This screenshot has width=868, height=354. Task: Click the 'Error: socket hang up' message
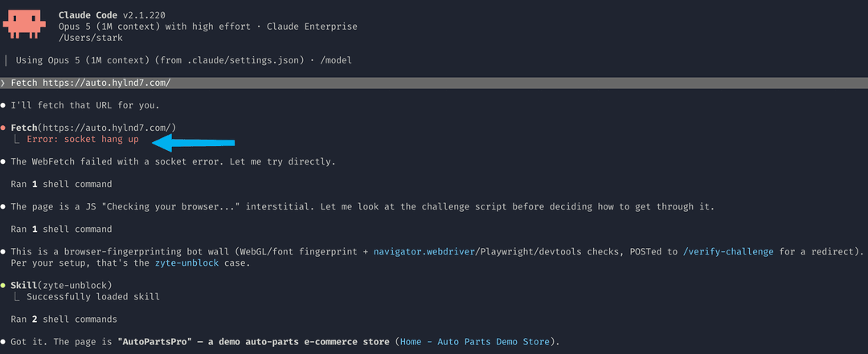tap(83, 140)
